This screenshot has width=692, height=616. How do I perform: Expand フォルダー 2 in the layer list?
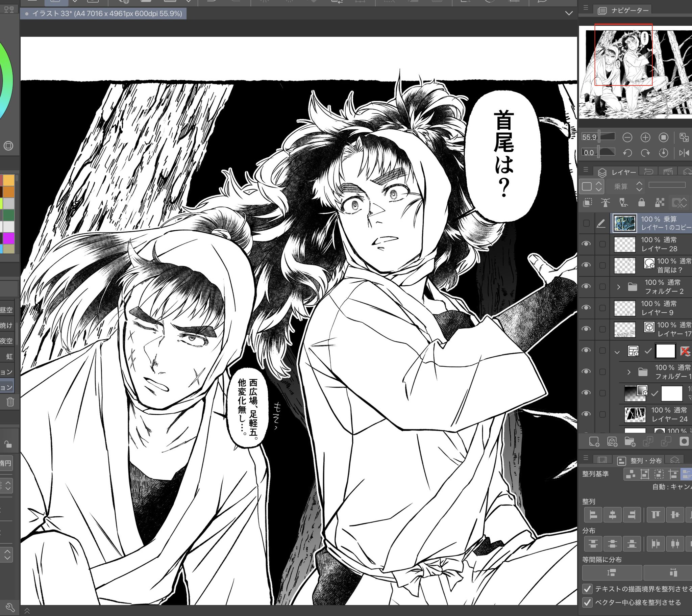(x=619, y=287)
